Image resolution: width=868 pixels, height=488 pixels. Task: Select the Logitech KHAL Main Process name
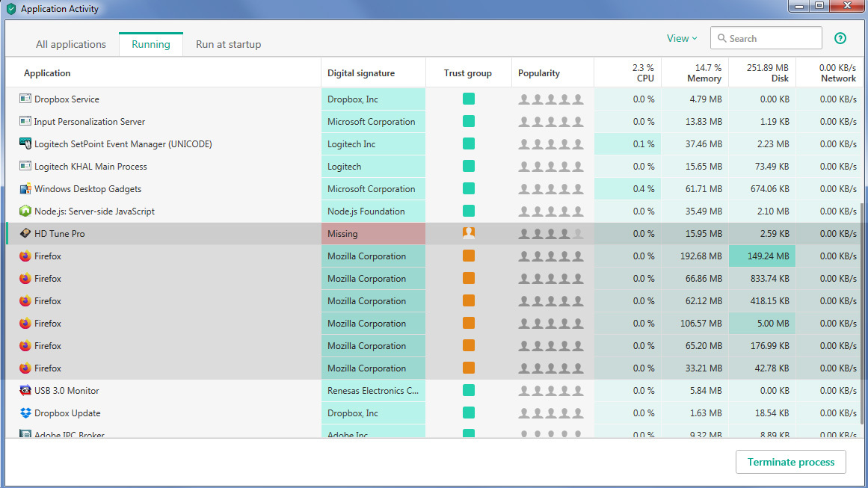(90, 166)
